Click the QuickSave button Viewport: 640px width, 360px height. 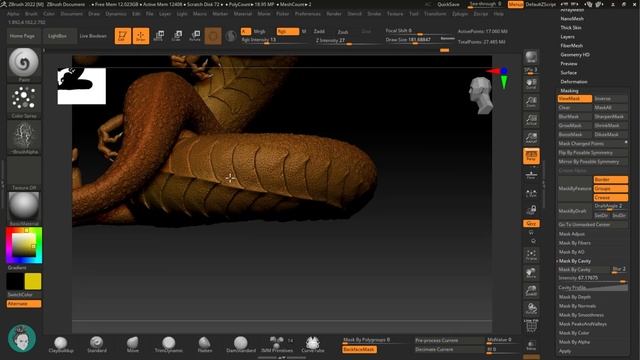(448, 4)
